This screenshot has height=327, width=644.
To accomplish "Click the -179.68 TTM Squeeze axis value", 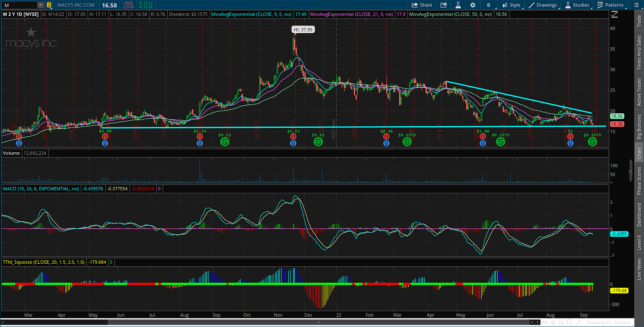I will click(x=619, y=291).
